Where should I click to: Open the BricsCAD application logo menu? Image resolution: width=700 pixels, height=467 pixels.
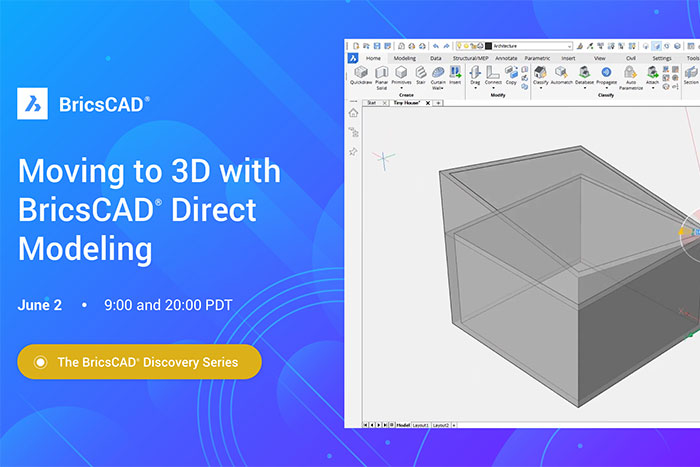point(353,58)
